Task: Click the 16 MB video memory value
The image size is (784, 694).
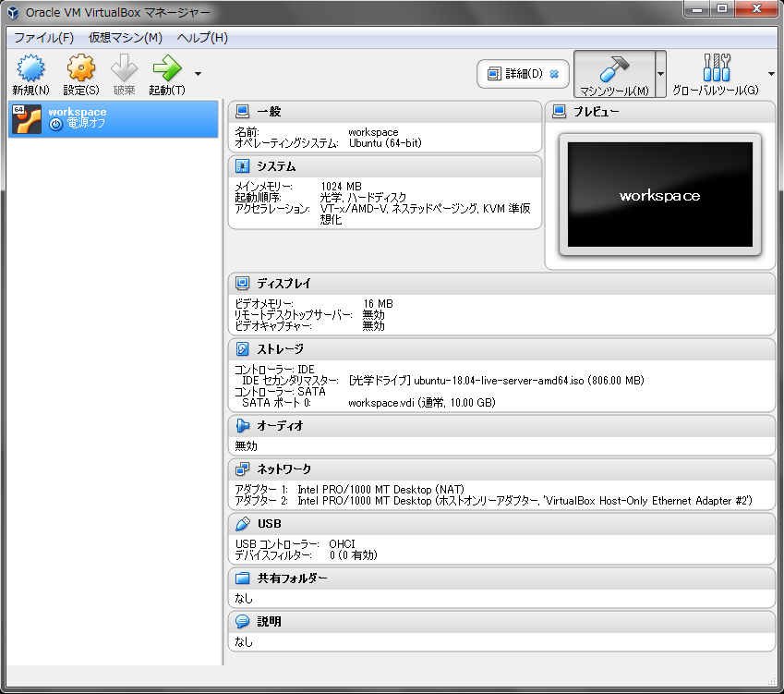Action: point(378,304)
